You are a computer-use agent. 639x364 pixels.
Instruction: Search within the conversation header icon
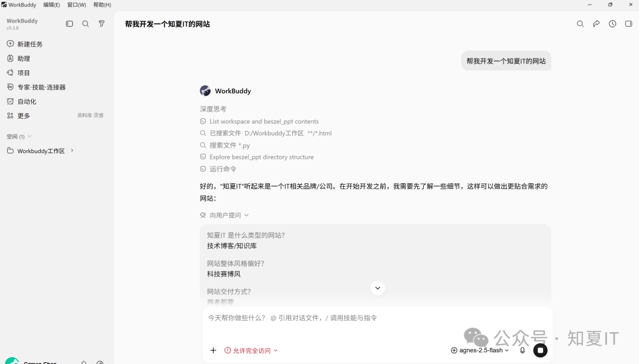point(580,24)
